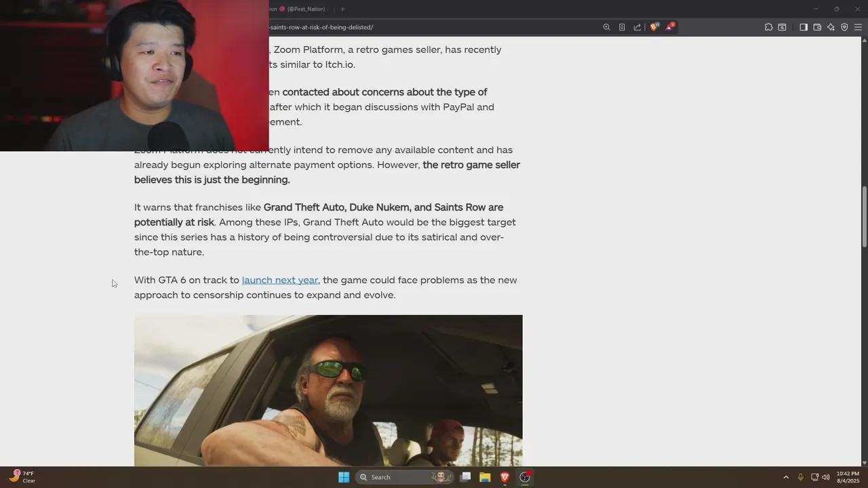Click the page vertical scrollbar thumb
This screenshot has height=488, width=868.
point(864,217)
